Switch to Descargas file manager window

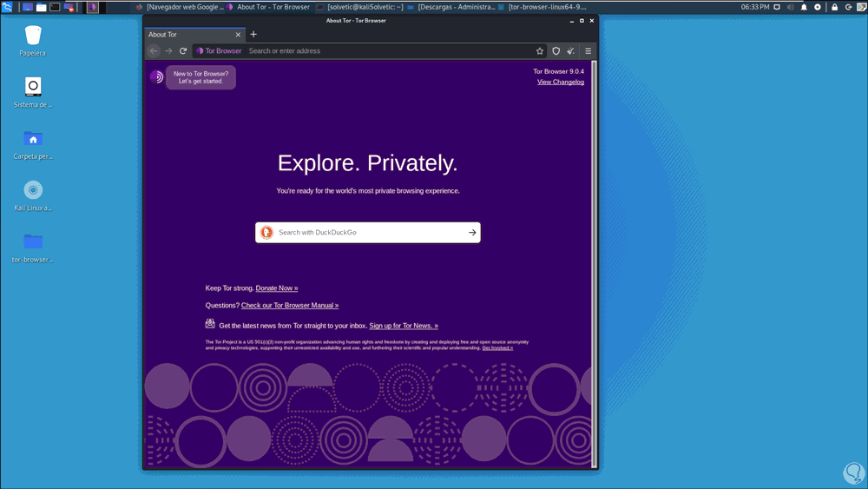[451, 7]
